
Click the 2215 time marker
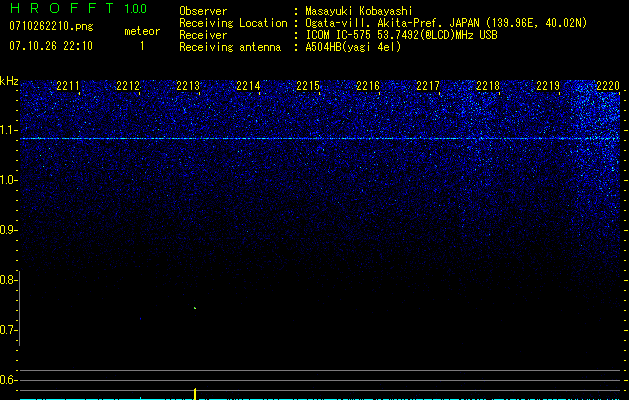point(308,85)
